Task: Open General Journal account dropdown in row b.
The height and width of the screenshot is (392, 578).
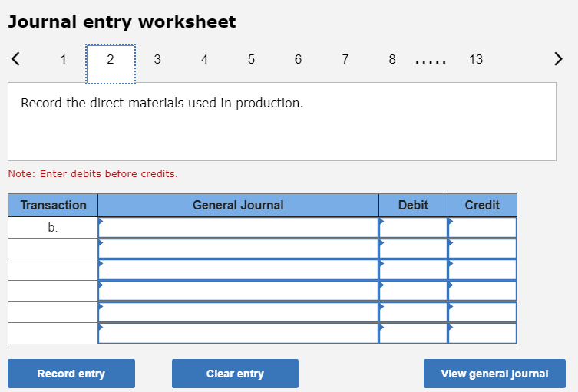Action: click(238, 228)
